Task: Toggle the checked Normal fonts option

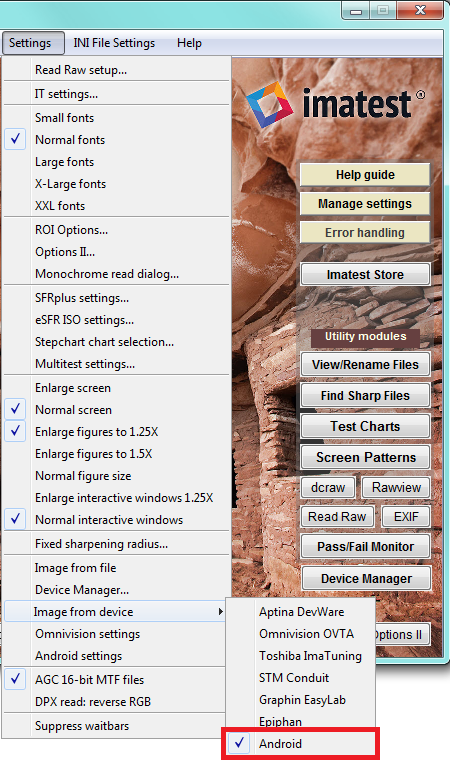Action: (117, 139)
